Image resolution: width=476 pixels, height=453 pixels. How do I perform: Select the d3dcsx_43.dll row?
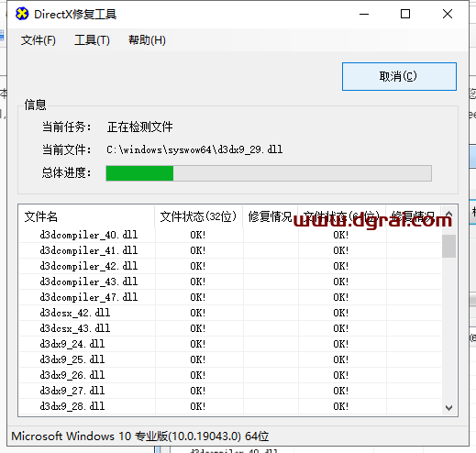[x=230, y=328]
